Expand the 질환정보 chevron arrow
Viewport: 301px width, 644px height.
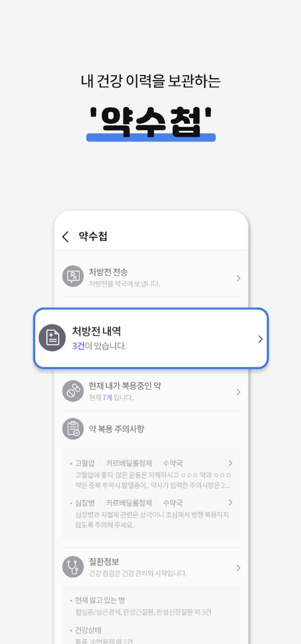click(238, 568)
